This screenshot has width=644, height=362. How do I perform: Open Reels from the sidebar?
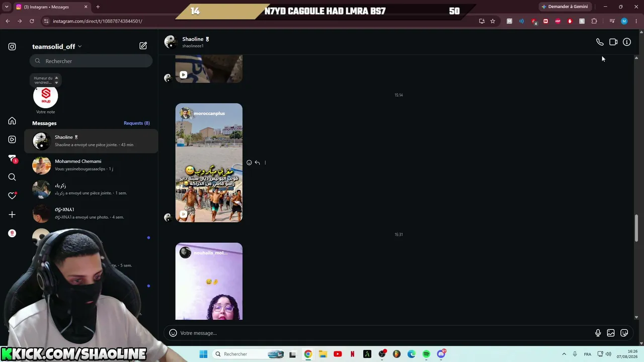[x=12, y=139]
